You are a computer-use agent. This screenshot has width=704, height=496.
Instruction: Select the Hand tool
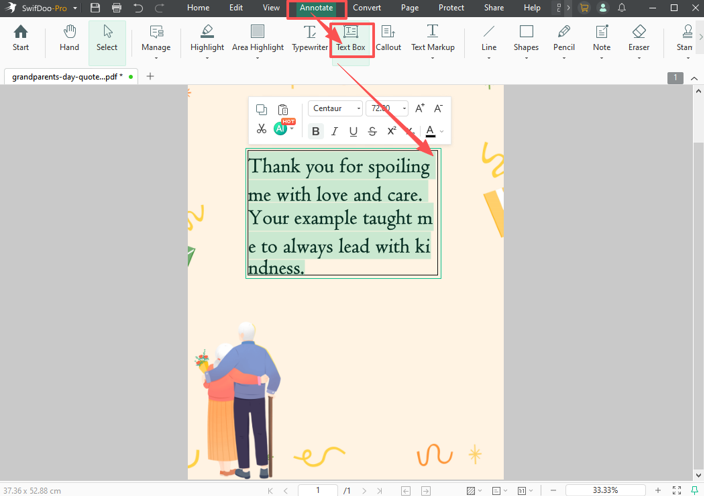(69, 38)
